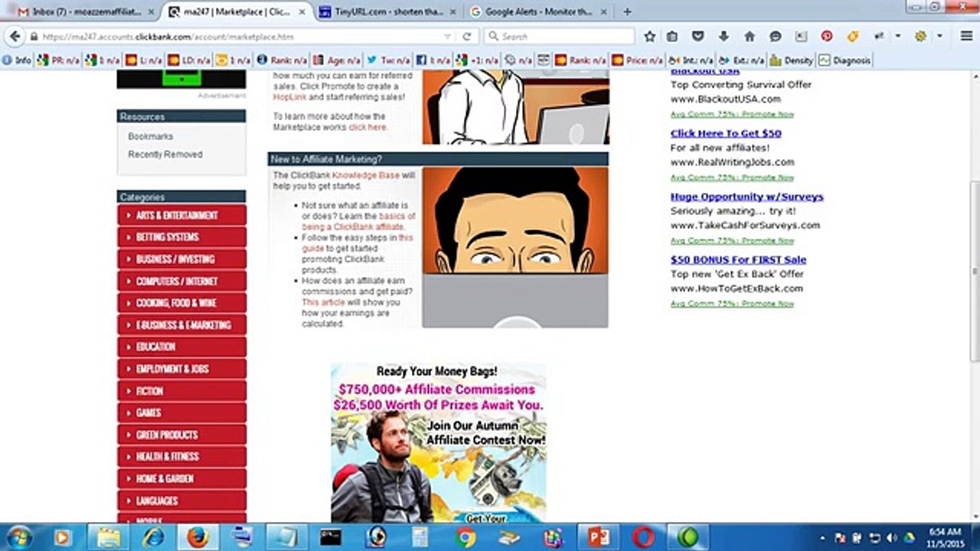The image size is (980, 551).
Task: Open the Knowledge Base link
Action: point(366,175)
